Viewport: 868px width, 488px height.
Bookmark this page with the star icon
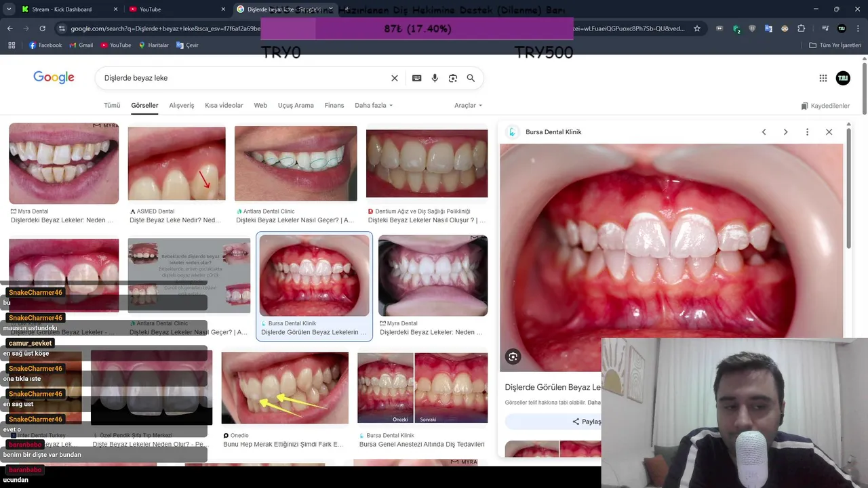click(697, 28)
